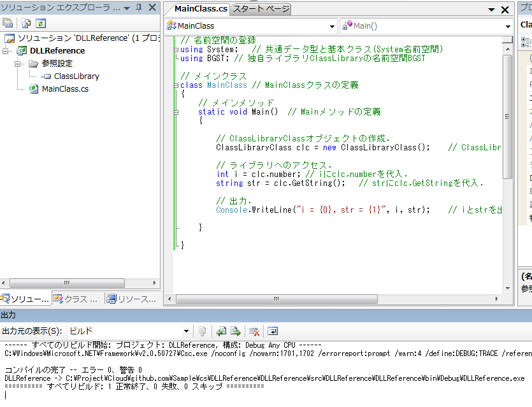This screenshot has width=532, height=407.
Task: Click the 'int i = clc.number;' line
Action: point(312,175)
